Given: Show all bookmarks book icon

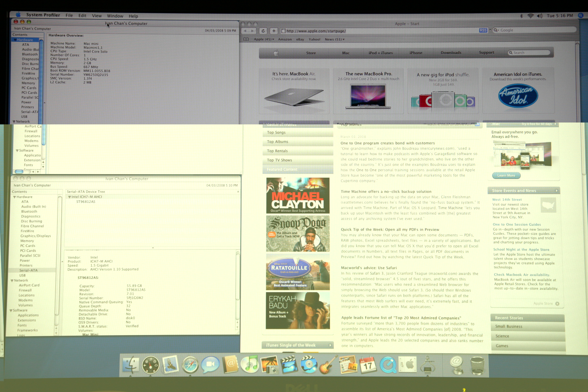Looking at the screenshot, I should [246, 39].
